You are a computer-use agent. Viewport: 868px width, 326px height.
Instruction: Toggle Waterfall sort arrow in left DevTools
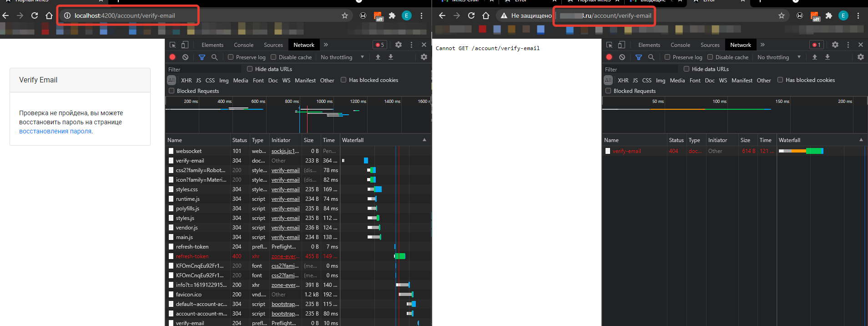pyautogui.click(x=424, y=140)
